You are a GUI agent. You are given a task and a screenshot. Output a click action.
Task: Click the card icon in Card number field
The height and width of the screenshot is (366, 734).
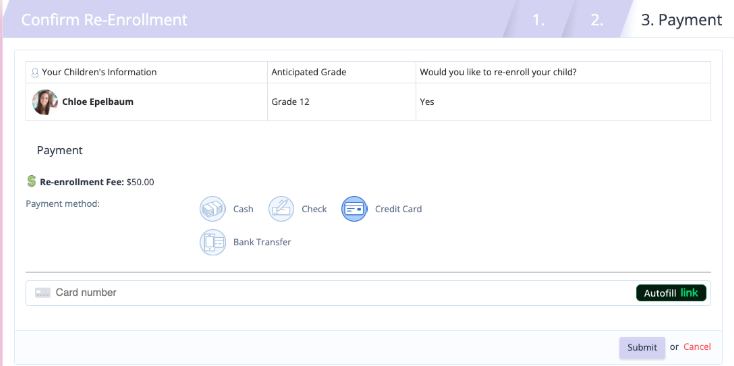(43, 293)
